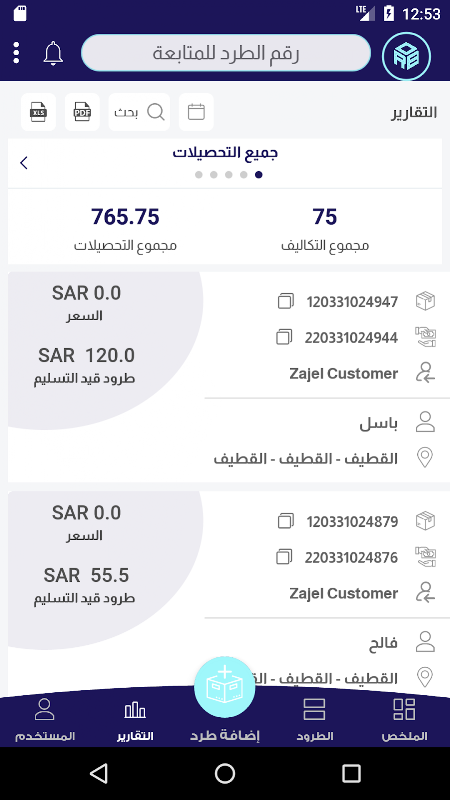Export report as PDF file
The height and width of the screenshot is (800, 450).
coord(82,112)
